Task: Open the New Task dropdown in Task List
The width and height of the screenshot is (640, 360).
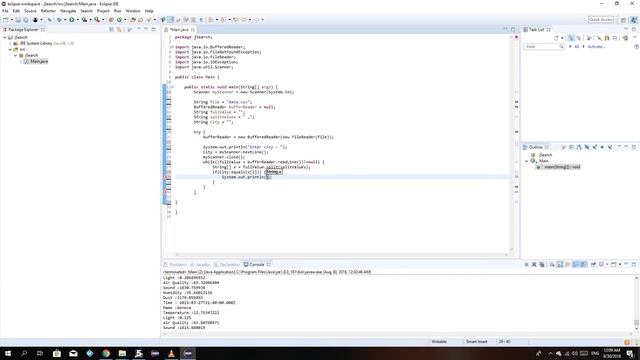Action: tap(562, 38)
